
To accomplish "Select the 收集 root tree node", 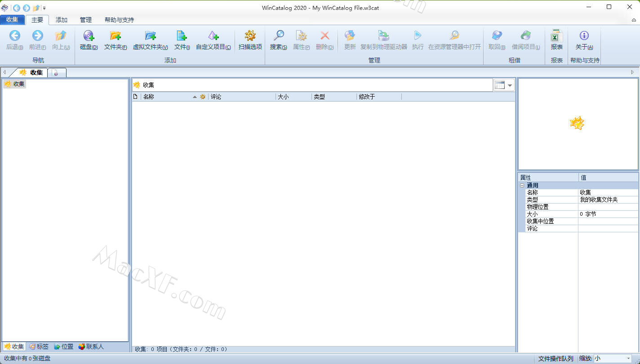I will [19, 84].
